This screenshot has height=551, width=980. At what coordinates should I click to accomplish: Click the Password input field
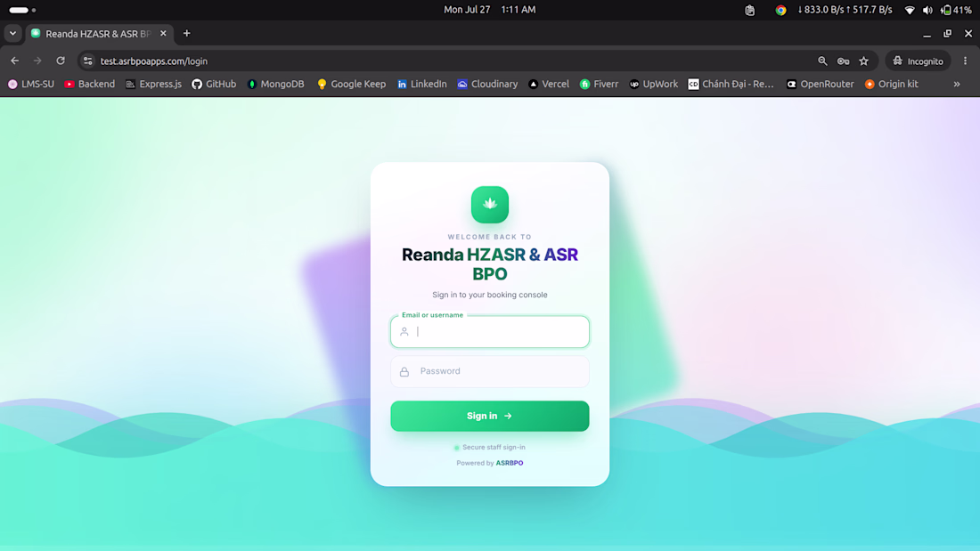pyautogui.click(x=489, y=371)
